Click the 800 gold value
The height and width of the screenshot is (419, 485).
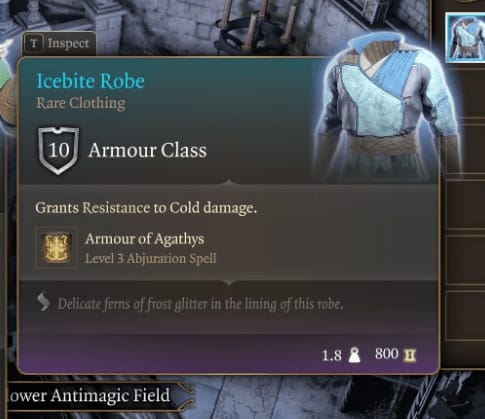pos(387,354)
